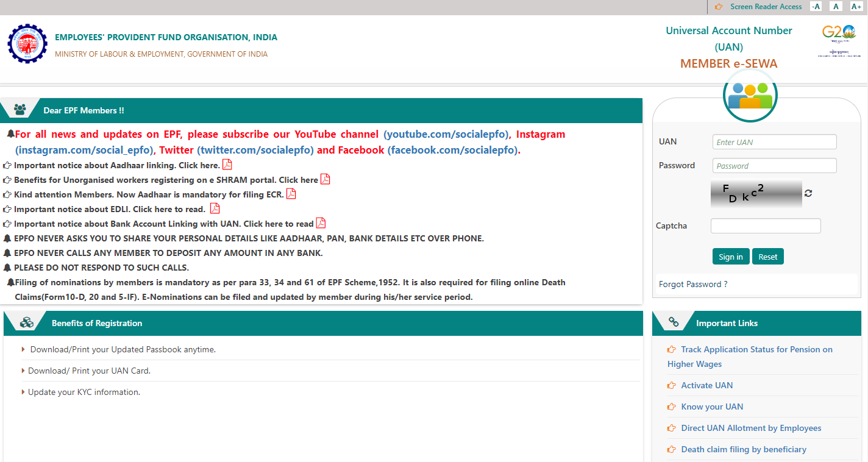Click the Enter UAN field
The image size is (868, 462).
click(x=774, y=142)
